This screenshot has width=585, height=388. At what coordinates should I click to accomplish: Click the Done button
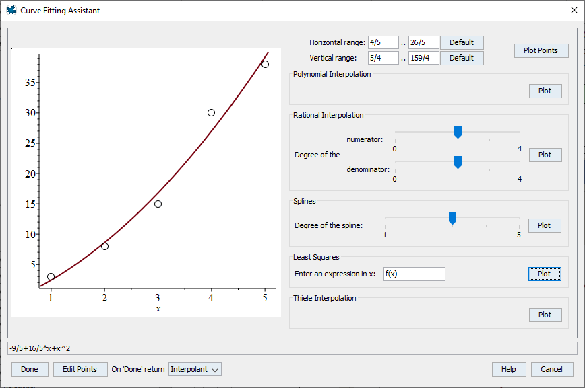30,369
